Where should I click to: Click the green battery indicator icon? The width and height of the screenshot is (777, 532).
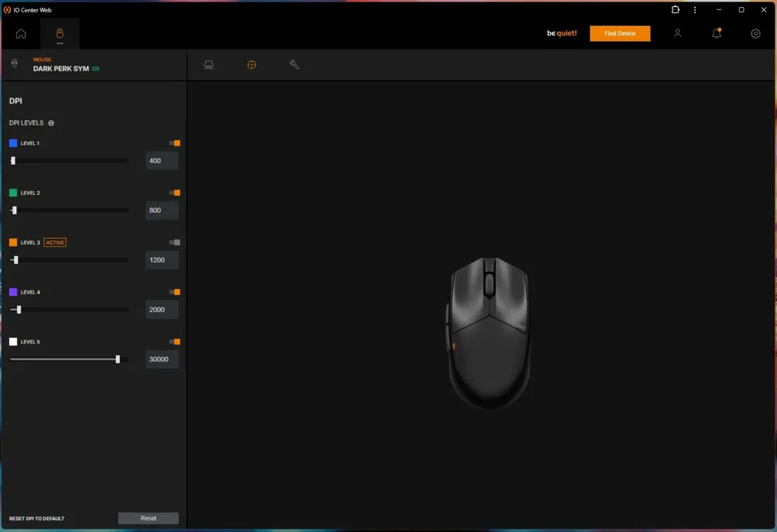[95, 68]
